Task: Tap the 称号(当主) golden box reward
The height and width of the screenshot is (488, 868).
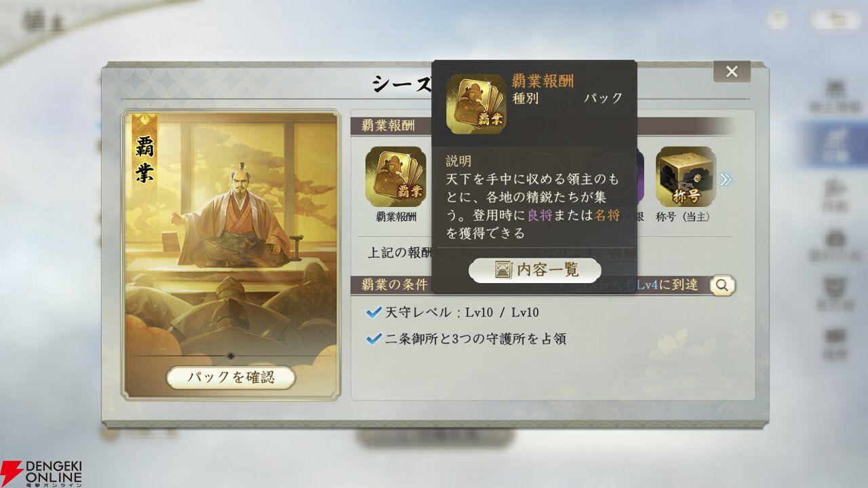Action: (x=686, y=177)
